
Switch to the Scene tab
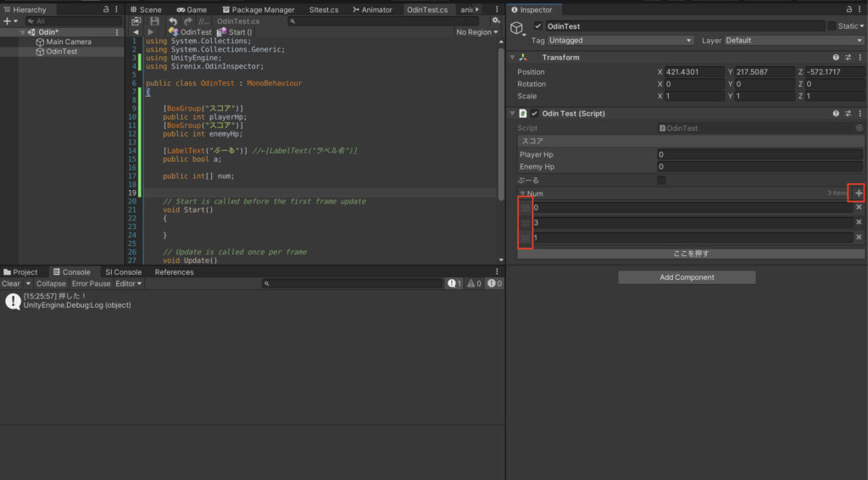[146, 9]
